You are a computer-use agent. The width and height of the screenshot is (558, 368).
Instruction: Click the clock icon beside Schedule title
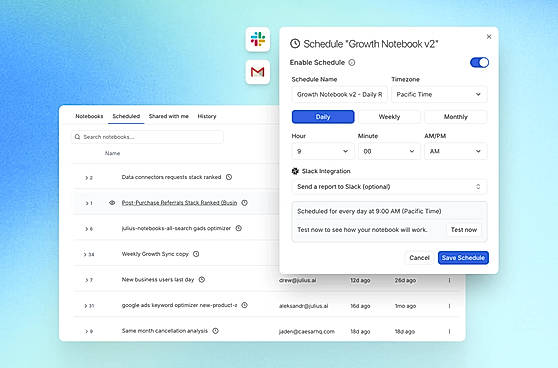[295, 43]
